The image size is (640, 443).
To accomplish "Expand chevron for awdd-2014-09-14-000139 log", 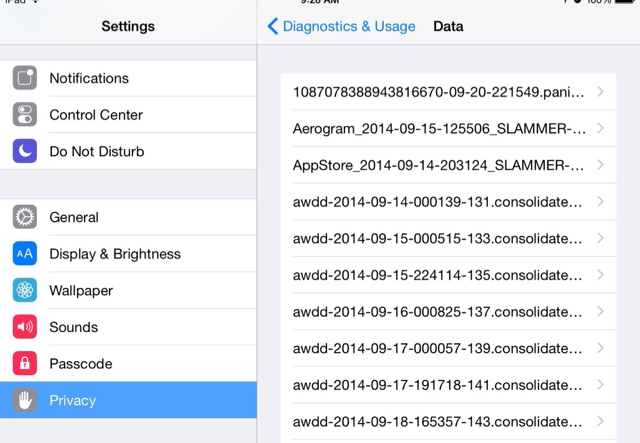I will tap(600, 202).
